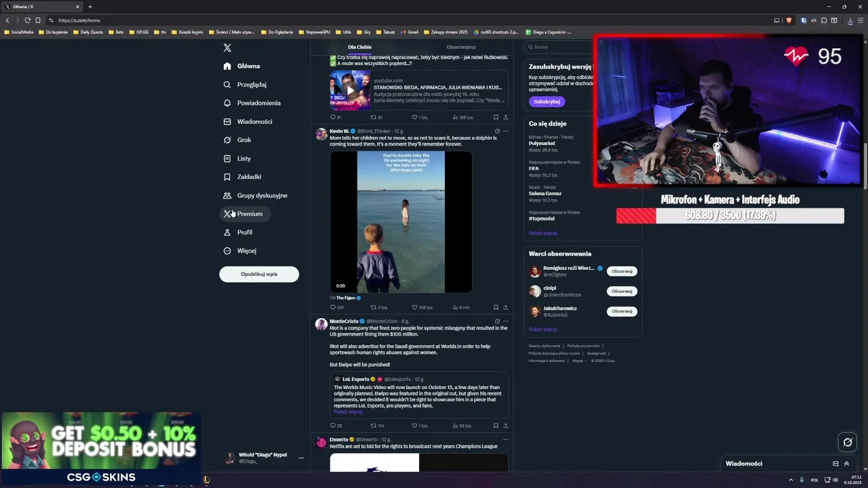
Task: Follow JakubTurewicz with Obserwuj button
Action: tap(622, 311)
